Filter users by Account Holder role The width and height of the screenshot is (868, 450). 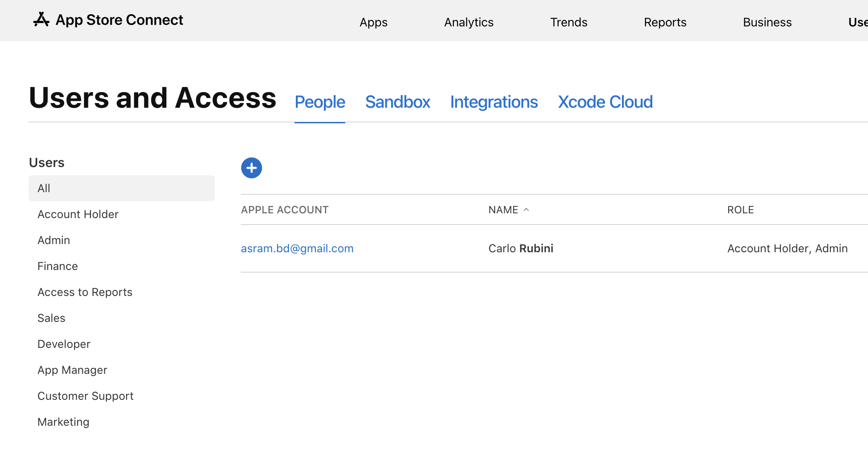78,214
